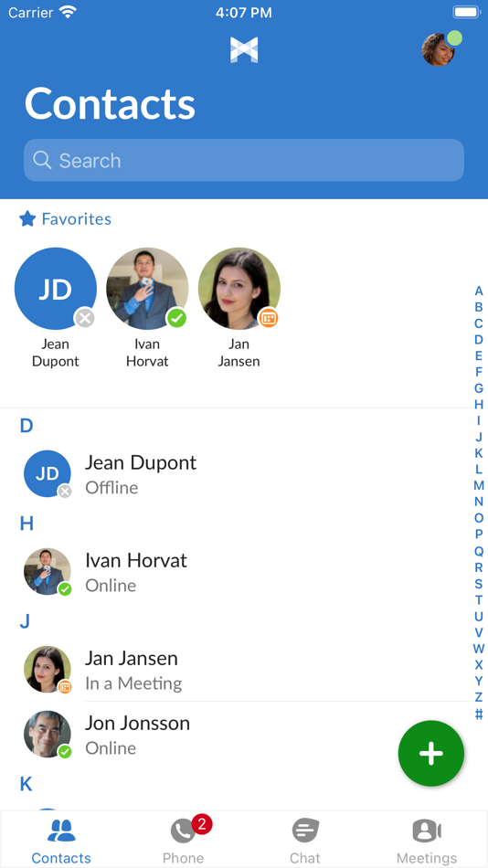Tap Ivan Horvat online badge in Favorites

point(176,318)
